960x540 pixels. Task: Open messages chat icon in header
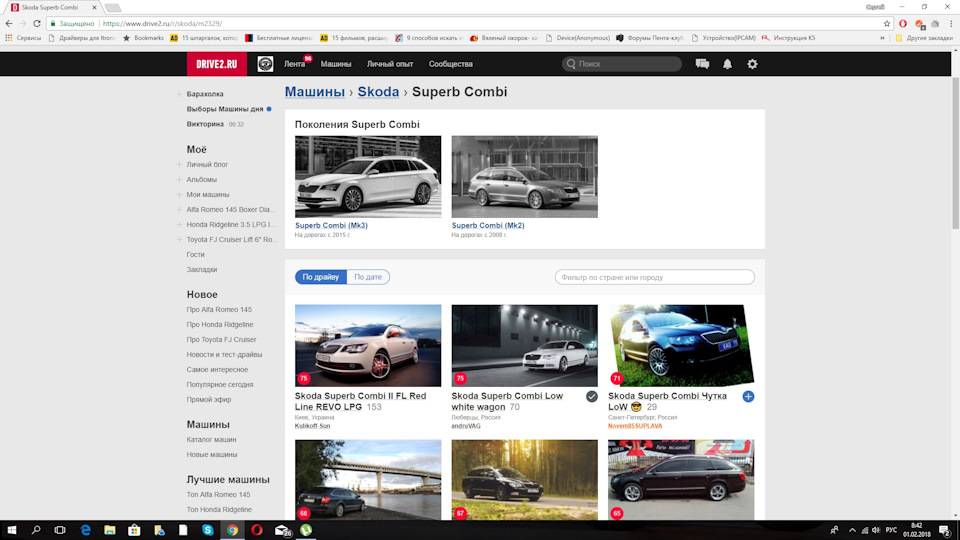(x=702, y=64)
